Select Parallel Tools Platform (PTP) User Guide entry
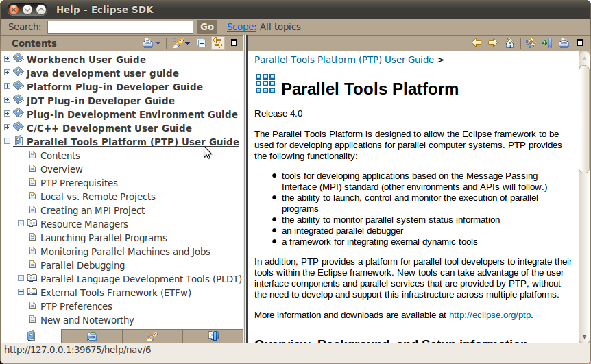Image resolution: width=591 pixels, height=364 pixels. pyautogui.click(x=133, y=142)
